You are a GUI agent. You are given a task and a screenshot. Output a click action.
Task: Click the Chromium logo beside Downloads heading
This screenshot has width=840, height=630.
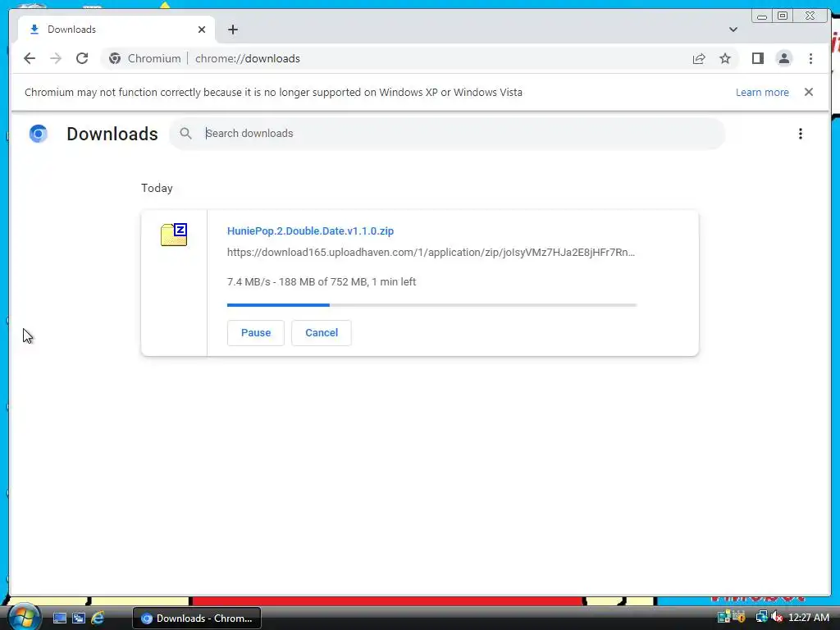(39, 134)
